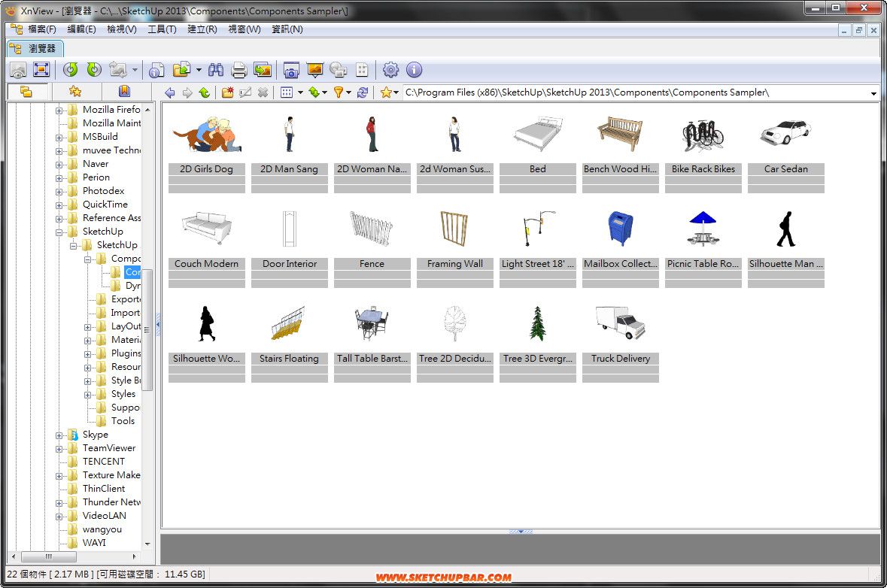Select the TeamViewer folder in tree
Image resolution: width=887 pixels, height=588 pixels.
(108, 448)
